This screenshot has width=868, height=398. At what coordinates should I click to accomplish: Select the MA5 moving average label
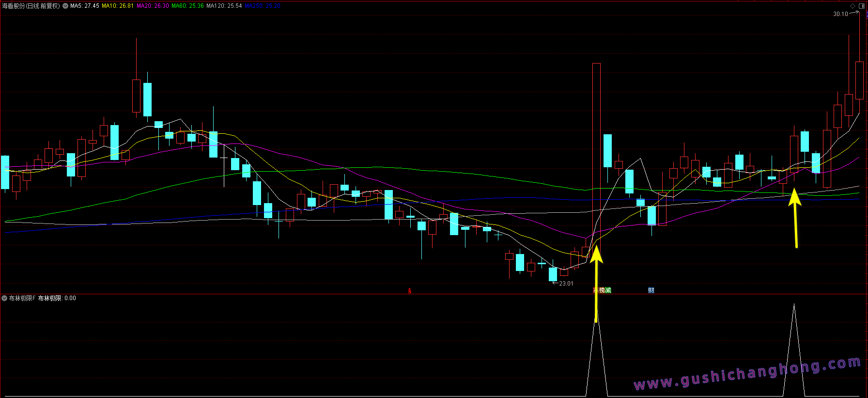(85, 6)
